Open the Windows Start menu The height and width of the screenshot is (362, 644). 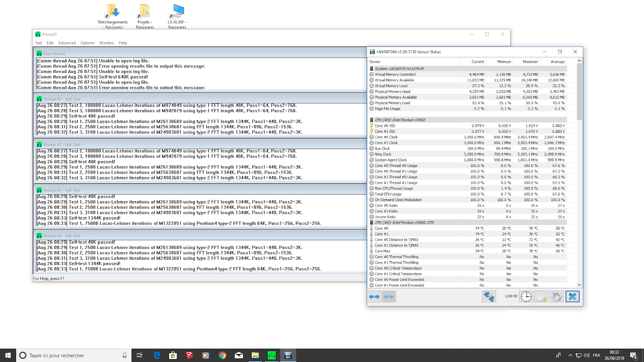(8, 355)
